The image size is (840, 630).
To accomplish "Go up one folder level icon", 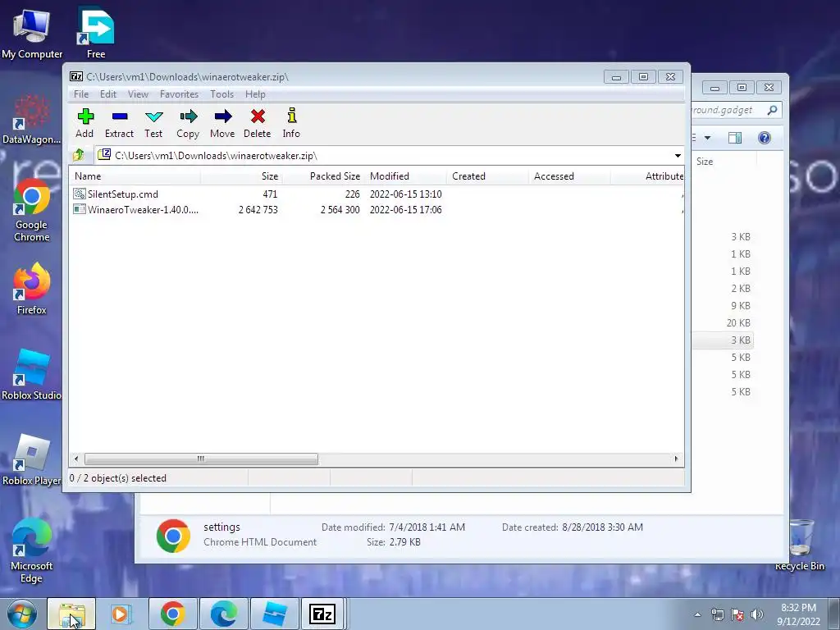I will coord(78,155).
